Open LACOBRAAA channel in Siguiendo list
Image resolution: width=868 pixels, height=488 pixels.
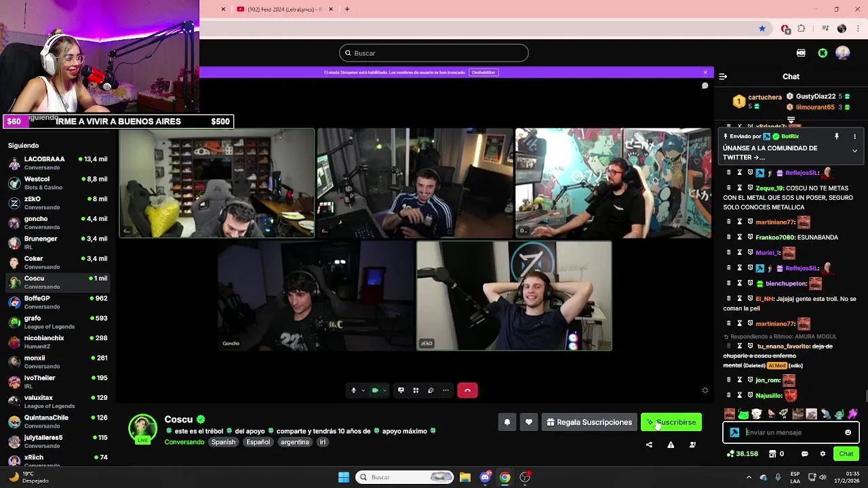point(58,163)
